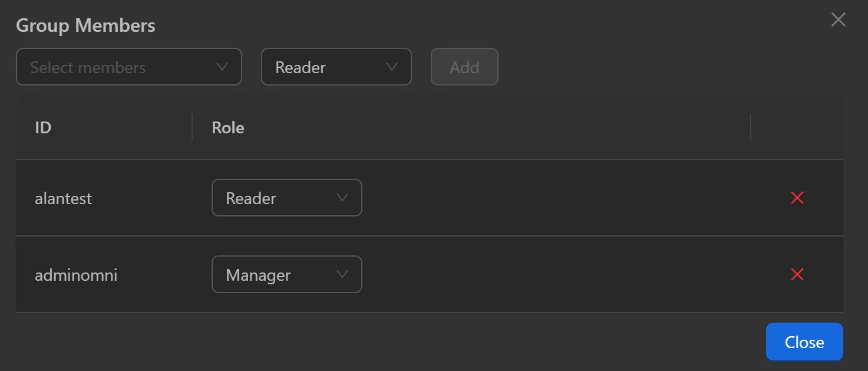Image resolution: width=868 pixels, height=371 pixels.
Task: Click the red X beside alantest
Action: (x=797, y=198)
